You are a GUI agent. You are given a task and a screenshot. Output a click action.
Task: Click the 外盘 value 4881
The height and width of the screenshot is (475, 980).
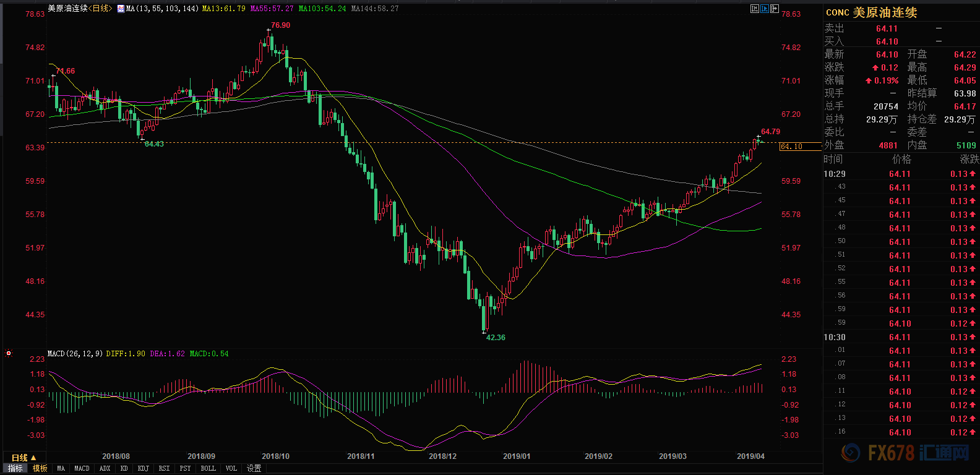pos(888,145)
